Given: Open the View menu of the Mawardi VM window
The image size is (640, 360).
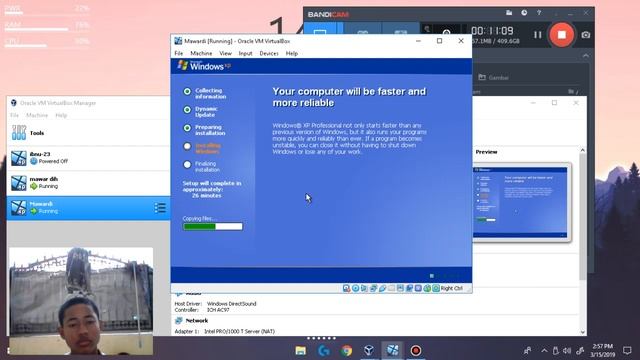Looking at the screenshot, I should tap(225, 53).
